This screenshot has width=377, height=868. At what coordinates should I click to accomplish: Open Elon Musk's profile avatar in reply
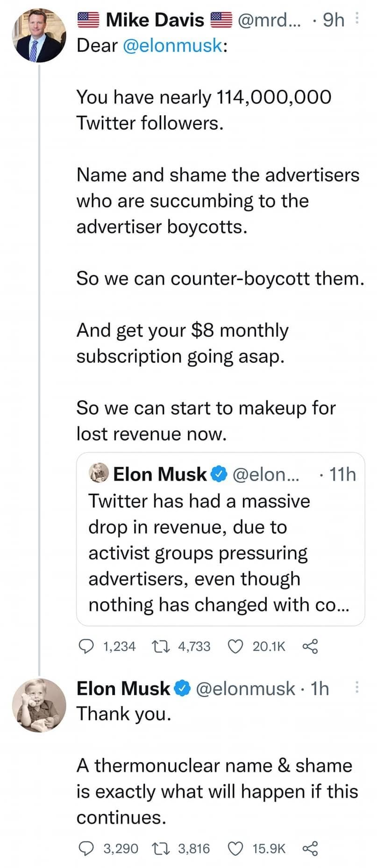click(39, 705)
